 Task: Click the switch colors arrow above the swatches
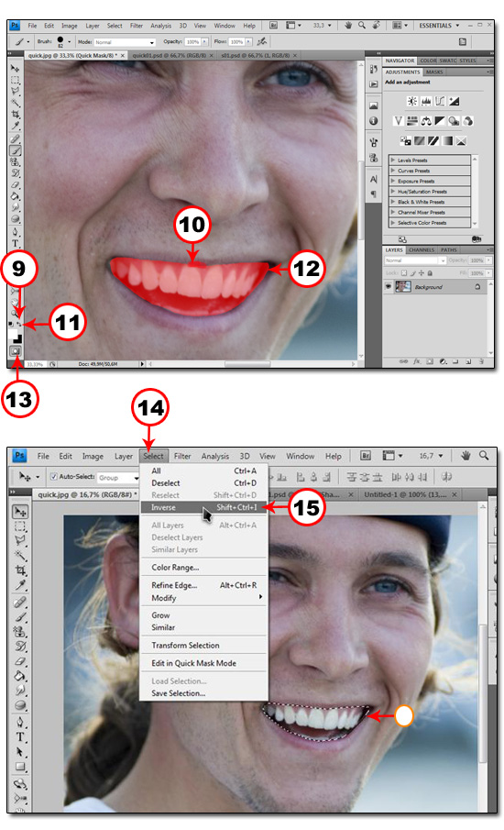point(19,324)
